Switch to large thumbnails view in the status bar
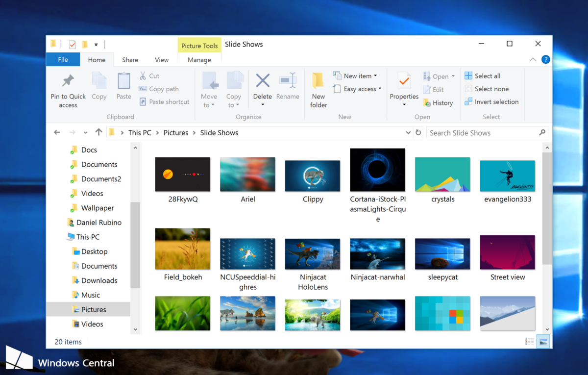 click(x=543, y=341)
